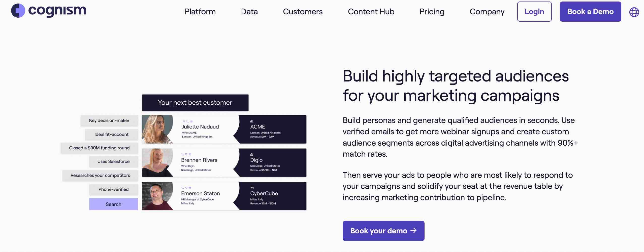Screen dimensions: 644x252
Task: Click the envelope icon above Juliette Nadaud
Action: tap(191, 121)
